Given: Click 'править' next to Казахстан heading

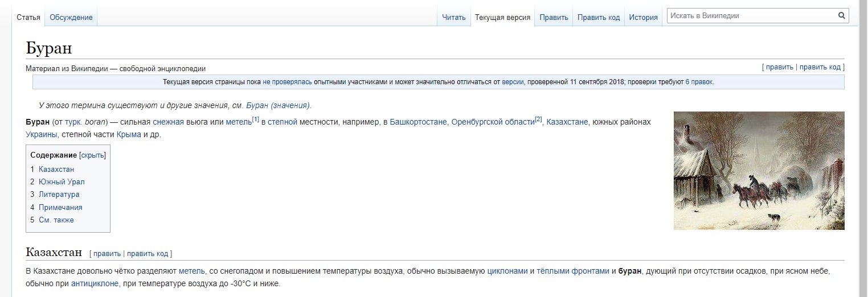Looking at the screenshot, I should point(107,254).
